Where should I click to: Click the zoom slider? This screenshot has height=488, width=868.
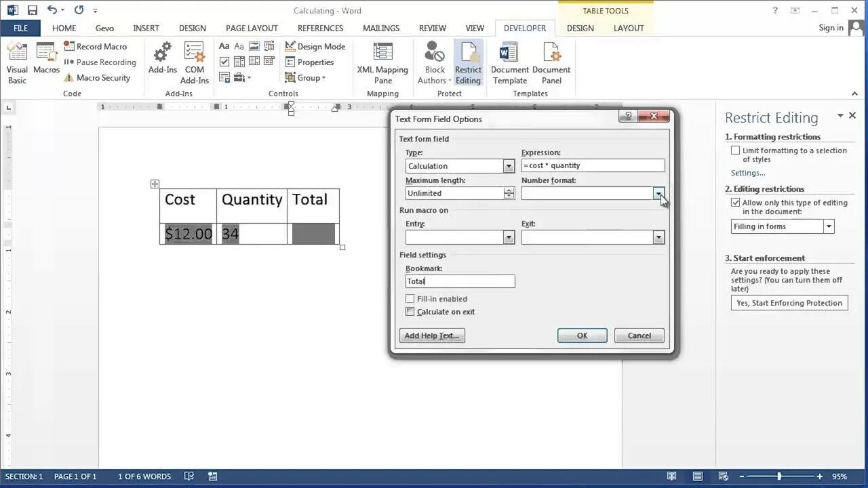(x=779, y=476)
